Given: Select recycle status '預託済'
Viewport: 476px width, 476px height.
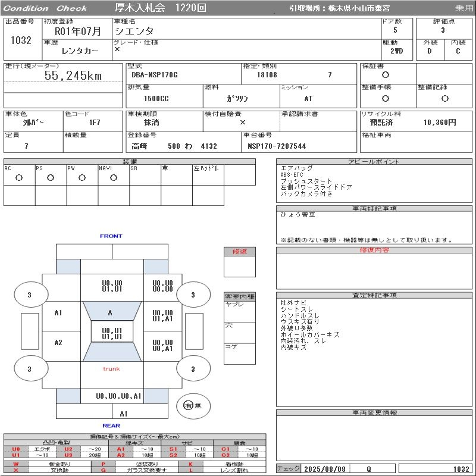Looking at the screenshot, I should point(381,123).
